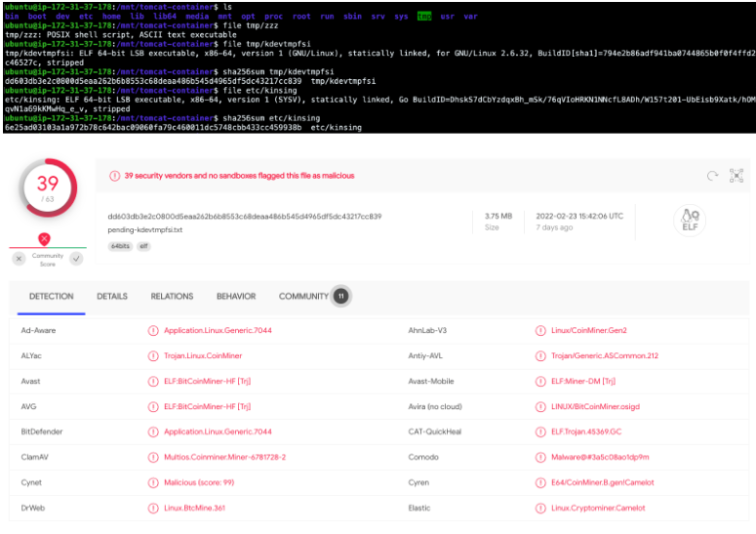The width and height of the screenshot is (756, 534).
Task: Vote down with community score X button
Action: click(19, 259)
